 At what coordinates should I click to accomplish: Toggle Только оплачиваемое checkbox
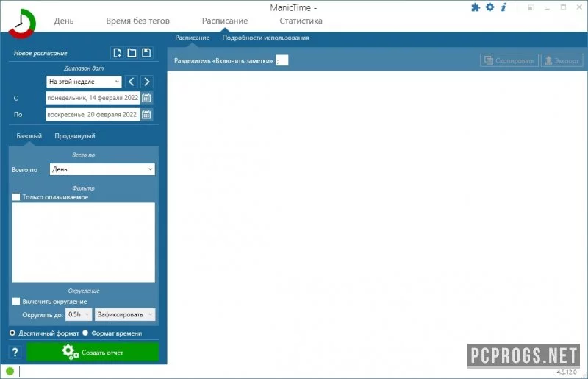click(x=16, y=197)
